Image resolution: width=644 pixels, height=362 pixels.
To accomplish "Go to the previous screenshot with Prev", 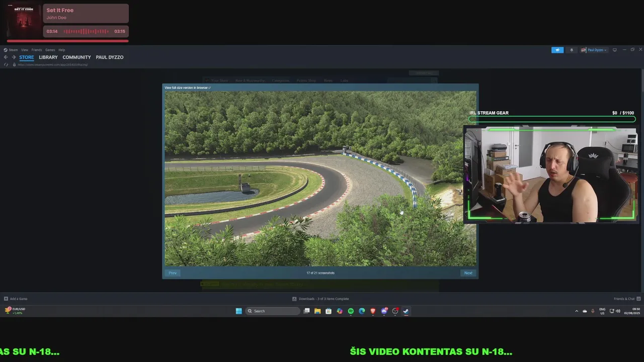I will pos(173,273).
